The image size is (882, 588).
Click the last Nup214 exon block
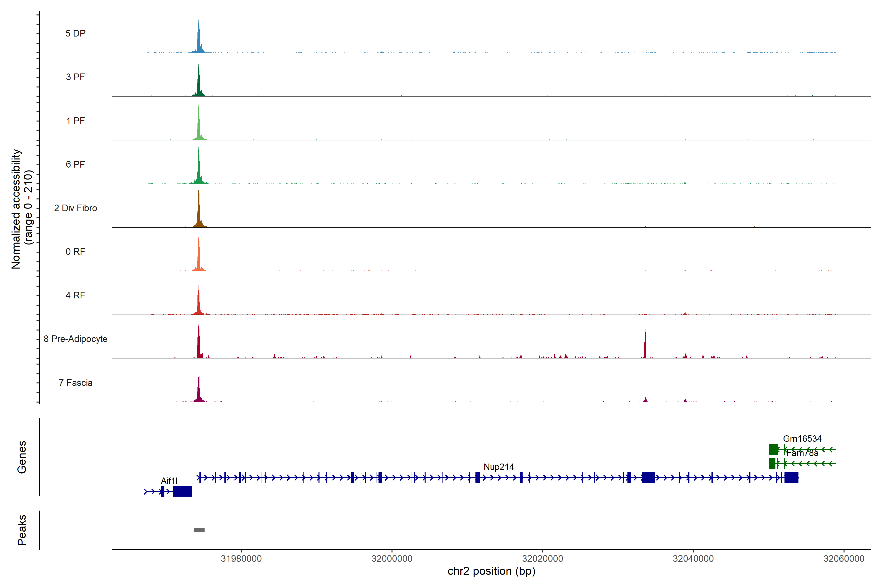click(791, 477)
